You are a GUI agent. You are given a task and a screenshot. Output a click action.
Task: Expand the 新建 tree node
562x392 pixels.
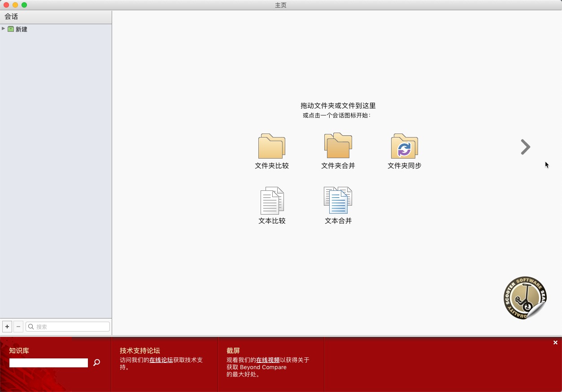pos(4,29)
